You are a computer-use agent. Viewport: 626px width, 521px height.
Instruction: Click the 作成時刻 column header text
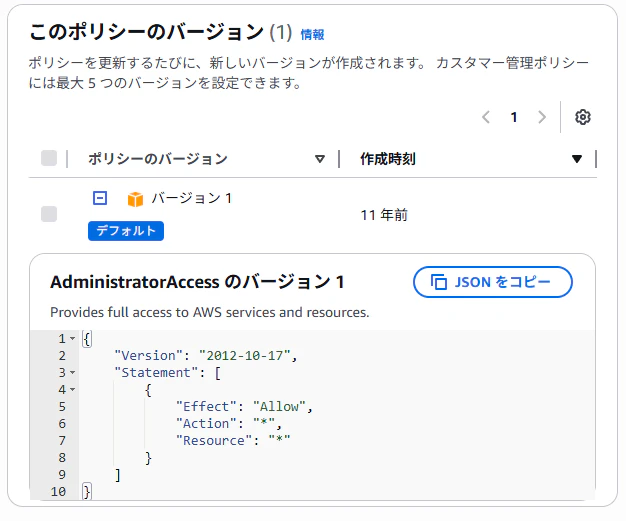click(388, 159)
